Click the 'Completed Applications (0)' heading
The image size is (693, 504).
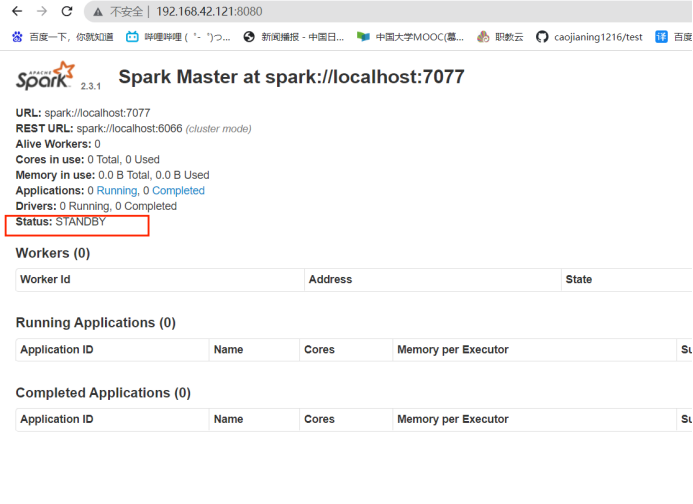pyautogui.click(x=103, y=393)
